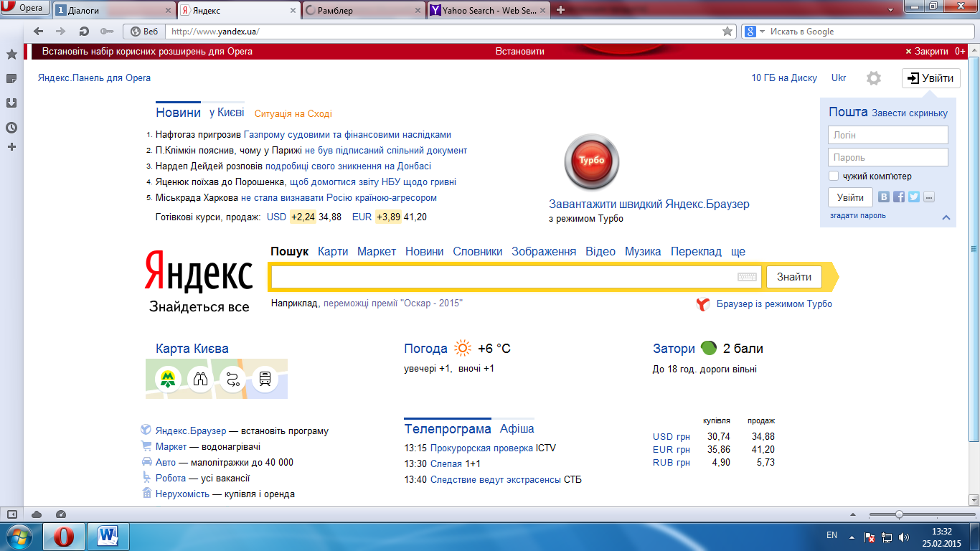
Task: Open the closed tabs list arrow
Action: (891, 9)
